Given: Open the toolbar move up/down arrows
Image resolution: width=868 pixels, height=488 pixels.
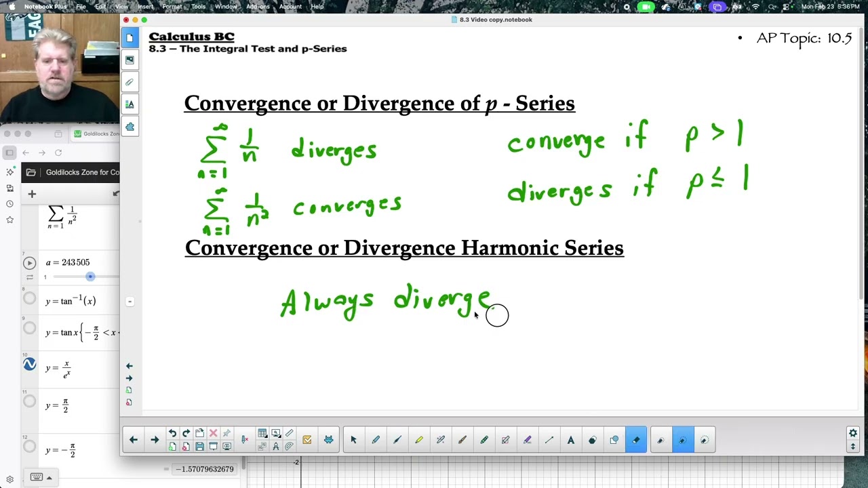Looking at the screenshot, I should (853, 446).
